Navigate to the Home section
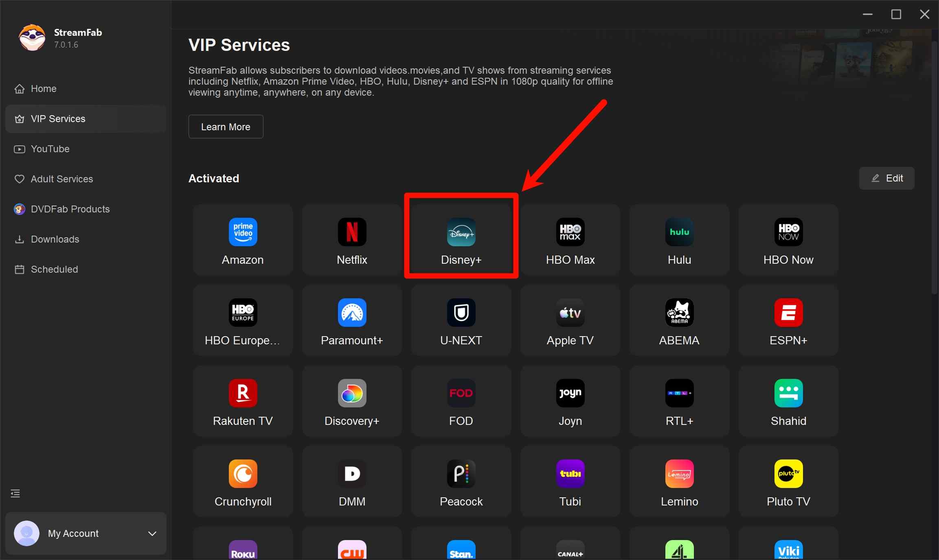939x560 pixels. coord(44,88)
